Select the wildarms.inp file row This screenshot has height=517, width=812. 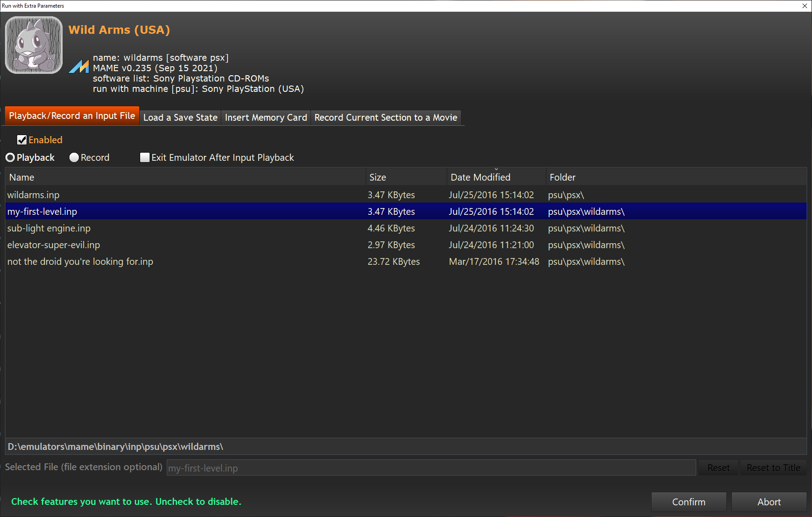[33, 195]
